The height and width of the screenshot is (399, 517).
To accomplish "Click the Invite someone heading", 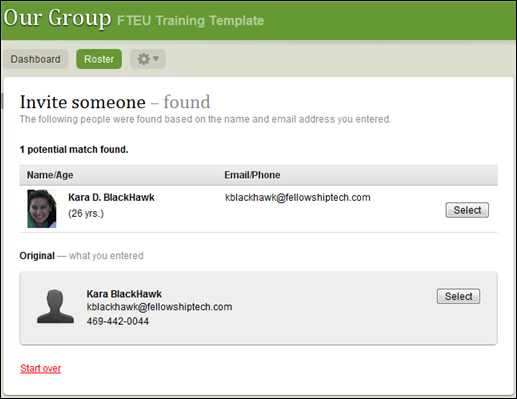I will [83, 102].
